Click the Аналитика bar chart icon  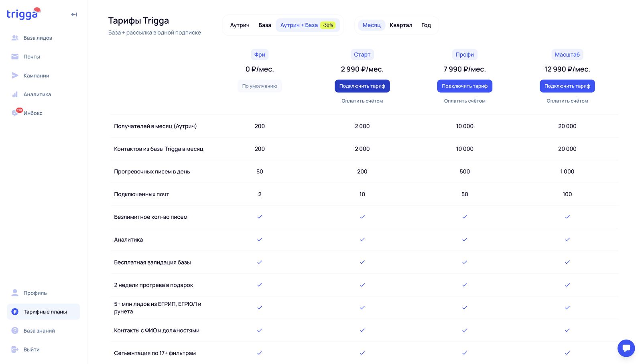(15, 94)
